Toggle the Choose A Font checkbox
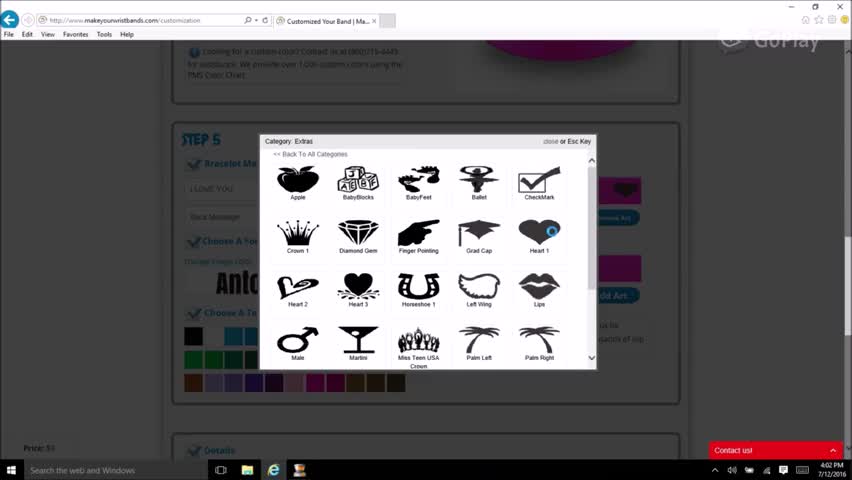The image size is (852, 480). [193, 241]
